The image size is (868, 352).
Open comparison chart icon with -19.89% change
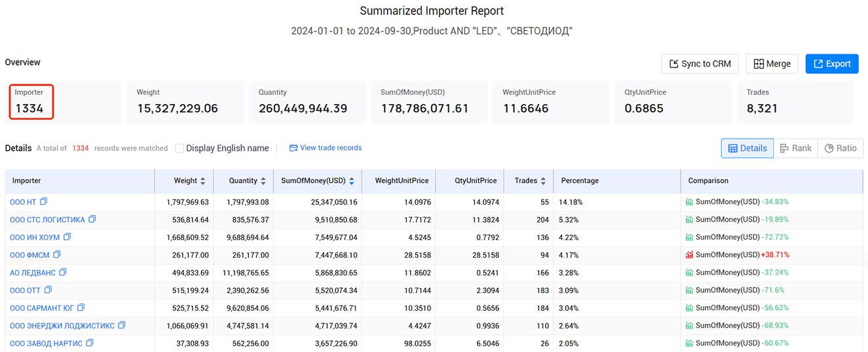coord(690,220)
